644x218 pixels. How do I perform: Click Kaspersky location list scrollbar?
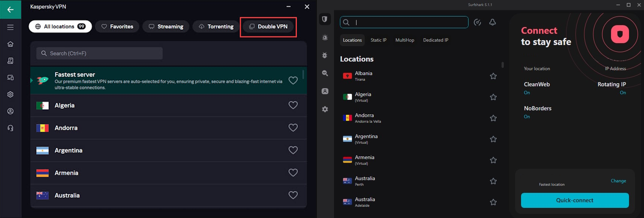pos(303,74)
